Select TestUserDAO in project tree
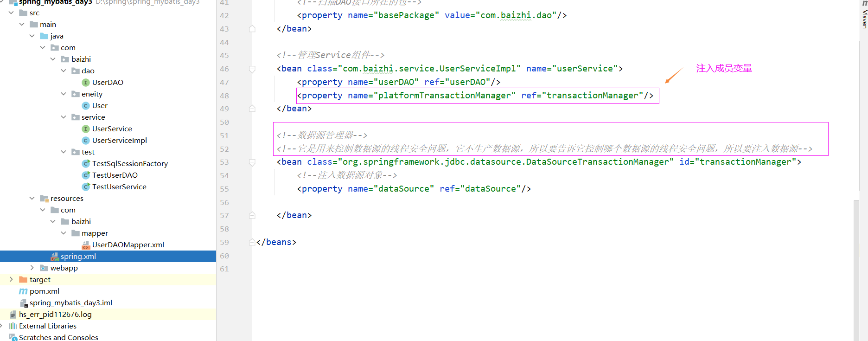This screenshot has width=868, height=341. coord(115,175)
